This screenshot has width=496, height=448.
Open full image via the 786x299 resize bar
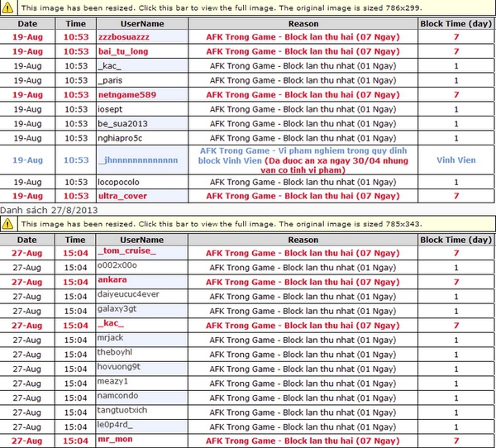pos(248,8)
